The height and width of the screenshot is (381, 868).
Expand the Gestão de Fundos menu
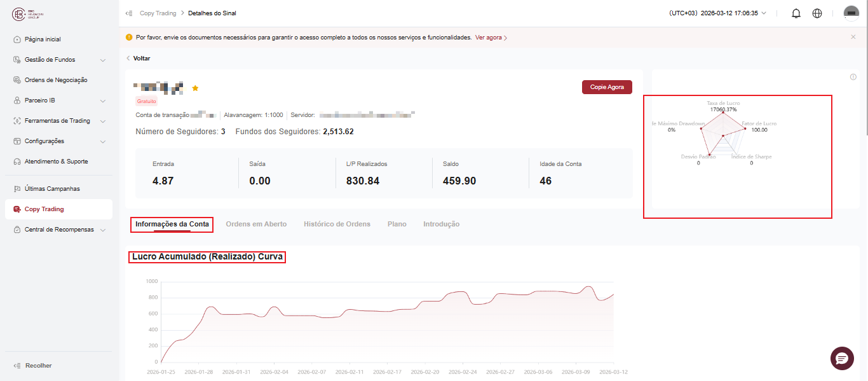(58, 60)
